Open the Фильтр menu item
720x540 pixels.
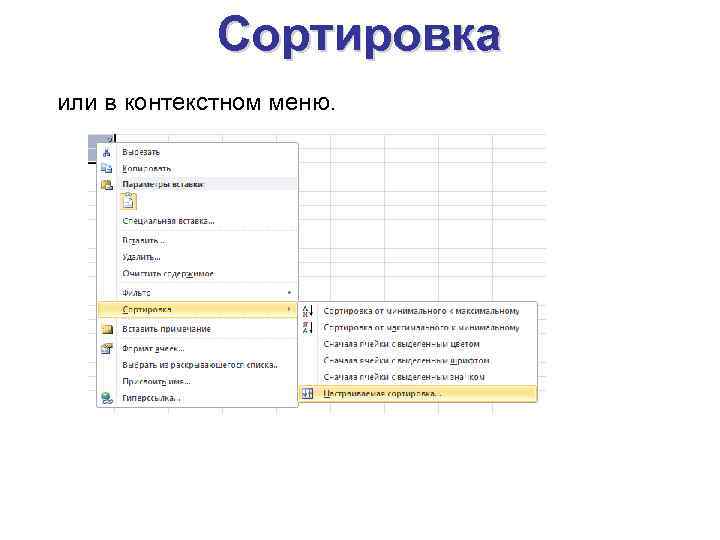(197, 292)
